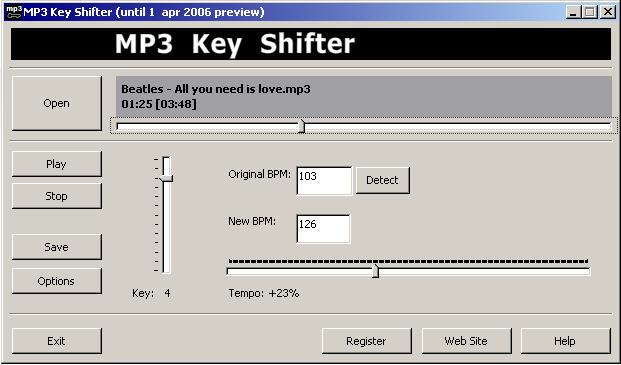
Task: Click into the Original BPM field showing 103
Action: click(324, 181)
